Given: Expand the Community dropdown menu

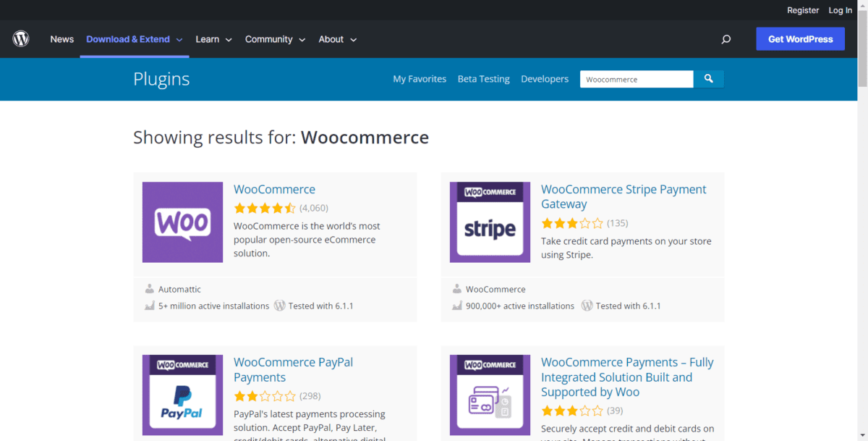Looking at the screenshot, I should point(275,39).
